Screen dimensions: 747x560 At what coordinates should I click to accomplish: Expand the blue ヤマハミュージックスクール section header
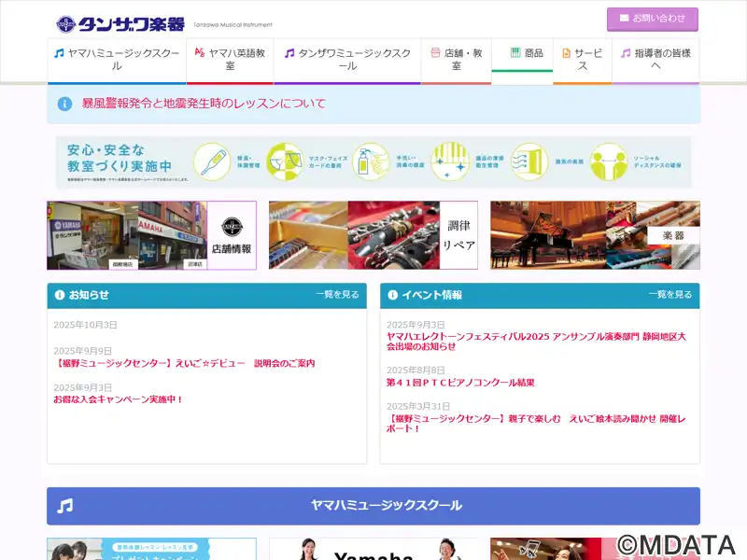click(x=373, y=506)
